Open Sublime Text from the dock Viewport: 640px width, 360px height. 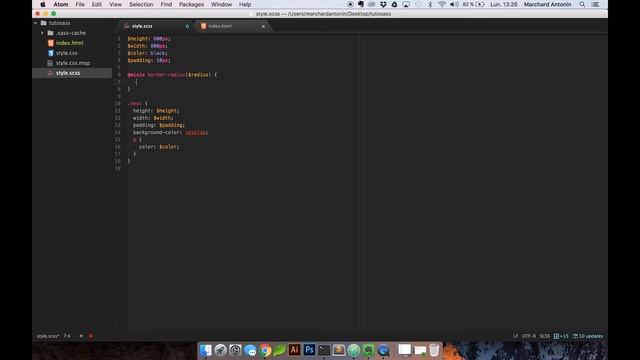pos(339,350)
